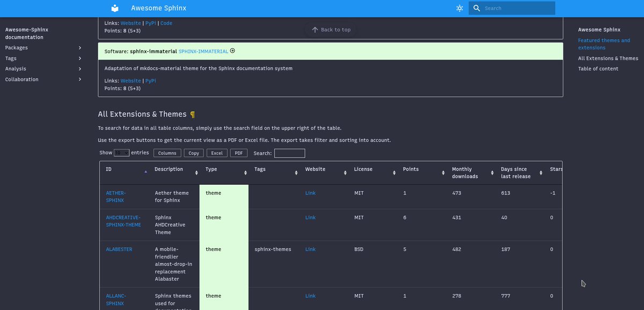Click the green theme cell in the AETHER-SPHINX row
Screen dimensions: 644x310
[x=224, y=197]
